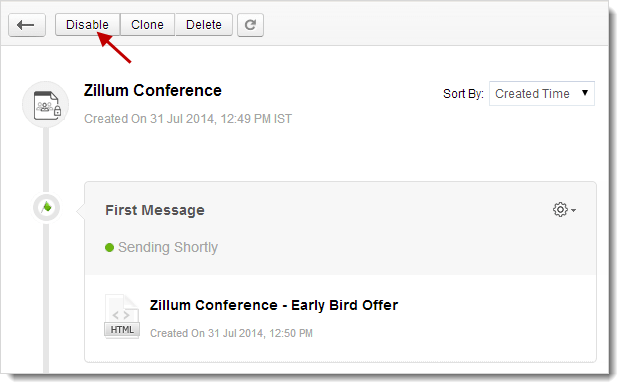Viewport: 624px width, 389px height.
Task: Open the Created Time sort dropdown
Action: (542, 94)
